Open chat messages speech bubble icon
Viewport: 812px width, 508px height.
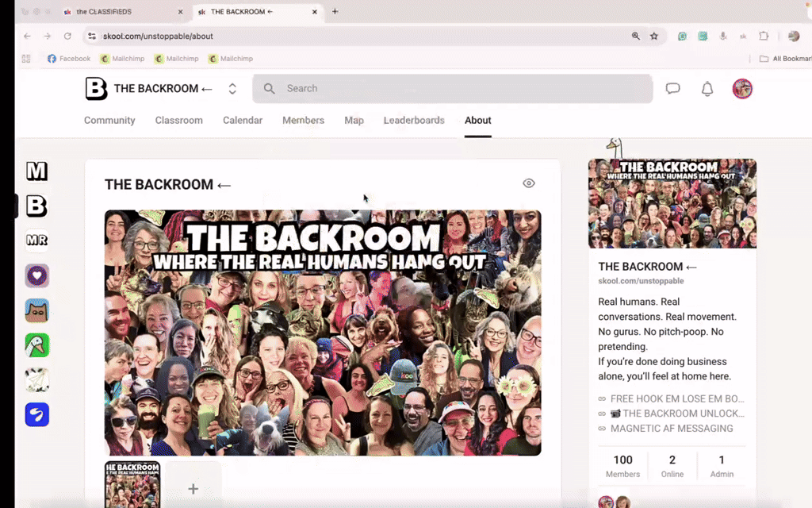[672, 89]
